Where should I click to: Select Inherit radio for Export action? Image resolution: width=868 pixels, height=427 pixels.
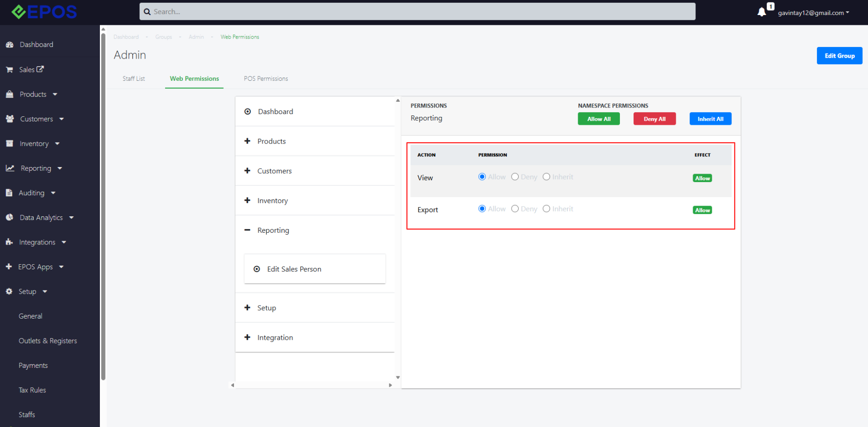click(546, 209)
